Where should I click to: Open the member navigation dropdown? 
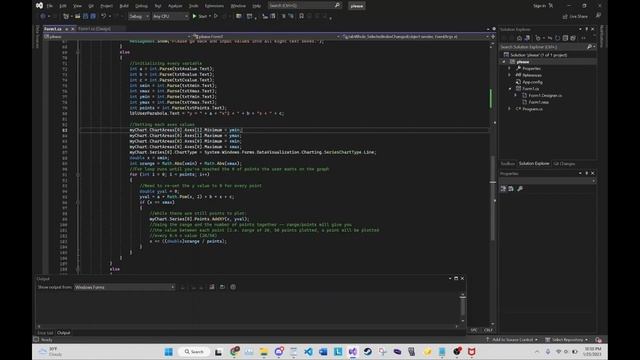tap(416, 36)
